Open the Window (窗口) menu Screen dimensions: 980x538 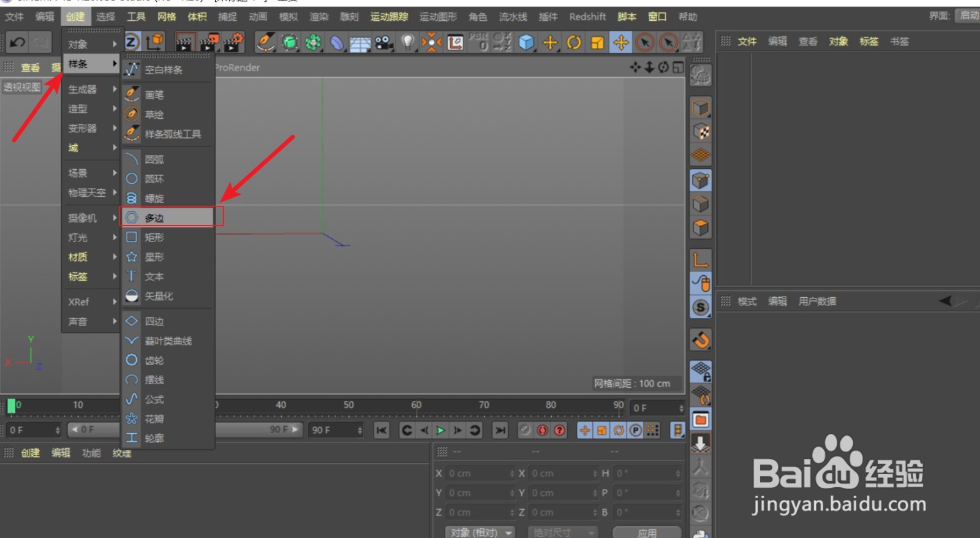(657, 17)
